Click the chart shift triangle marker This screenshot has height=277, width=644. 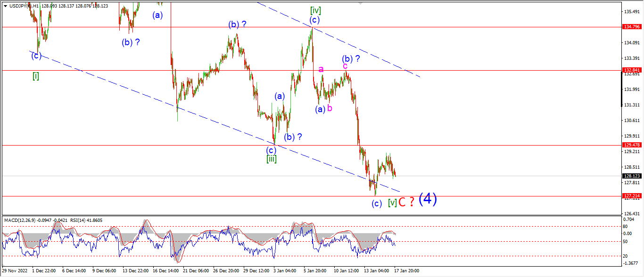click(360, 3)
